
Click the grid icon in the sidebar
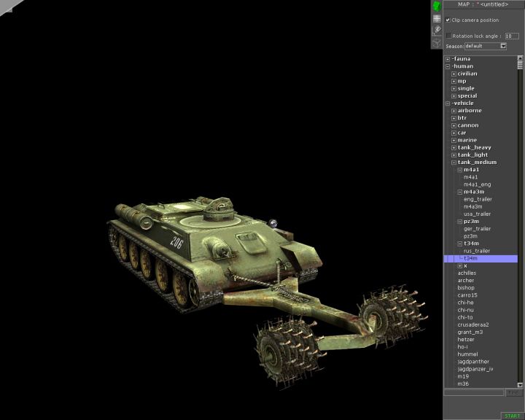coord(436,18)
